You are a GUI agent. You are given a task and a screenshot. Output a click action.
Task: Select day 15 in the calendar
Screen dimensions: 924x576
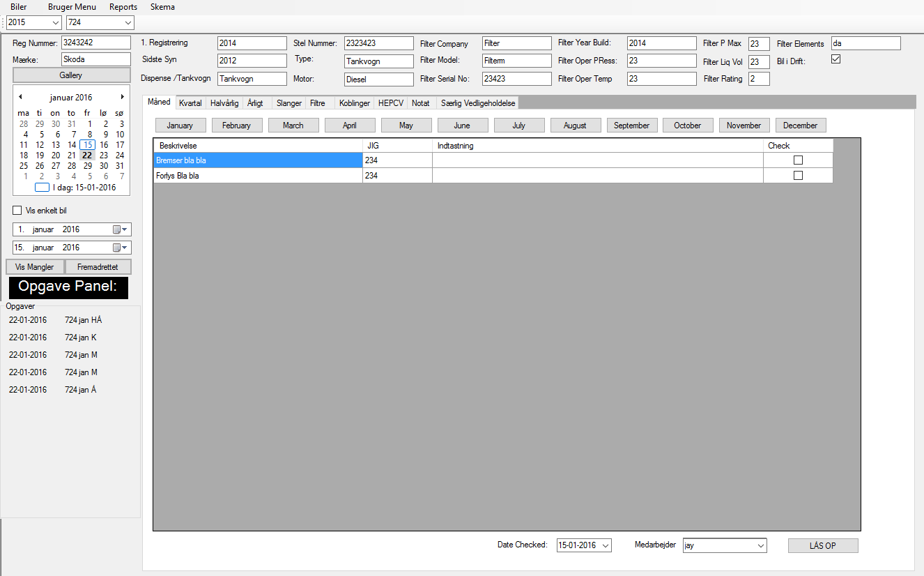pos(87,145)
